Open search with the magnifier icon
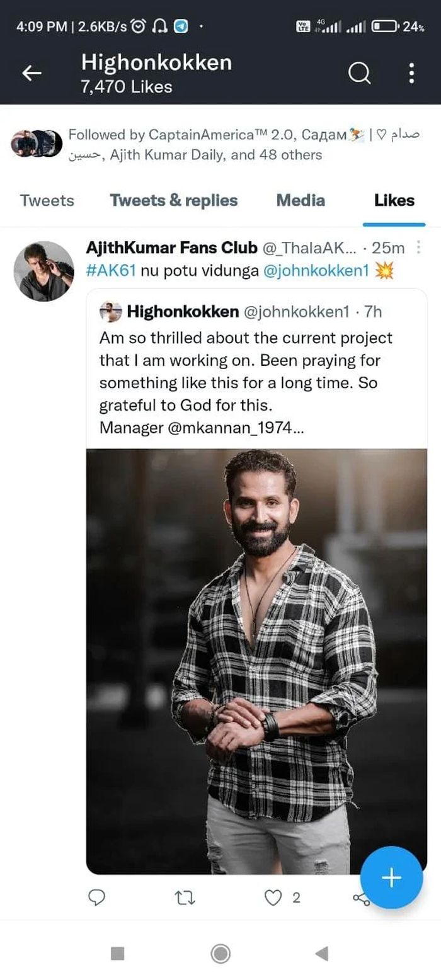 359,74
